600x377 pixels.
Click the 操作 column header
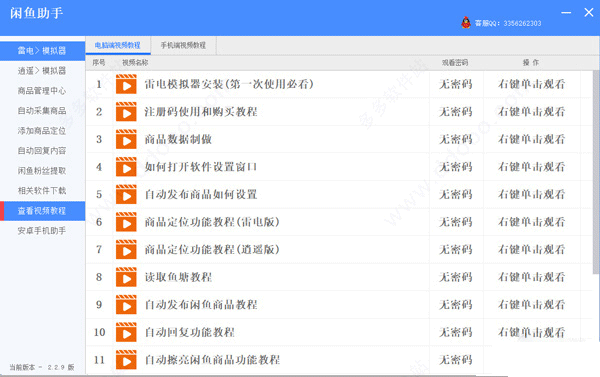(x=531, y=62)
